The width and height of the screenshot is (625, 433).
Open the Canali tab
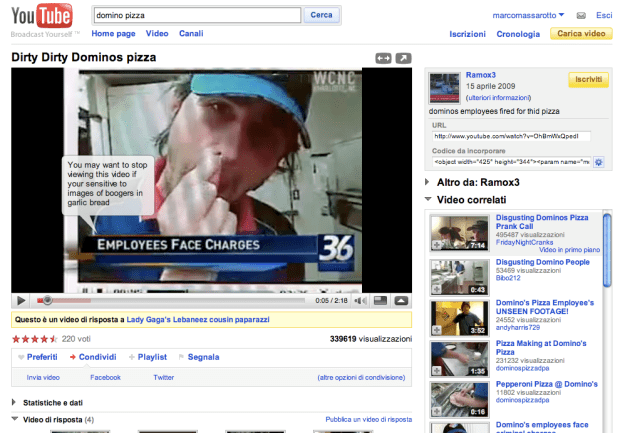(190, 33)
